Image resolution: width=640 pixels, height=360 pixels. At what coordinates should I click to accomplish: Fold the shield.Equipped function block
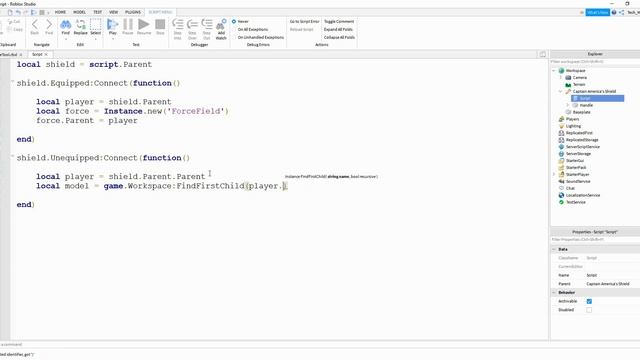point(13,82)
